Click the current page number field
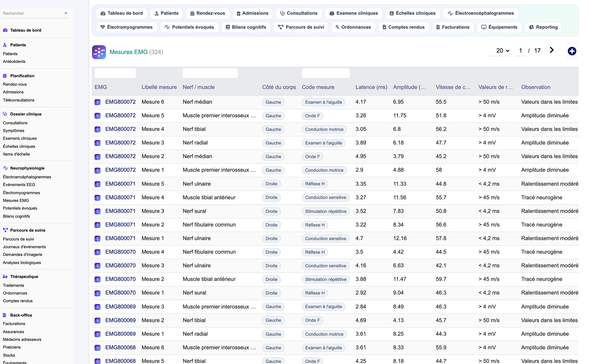Screen dimensions: 589x364 coord(520,51)
